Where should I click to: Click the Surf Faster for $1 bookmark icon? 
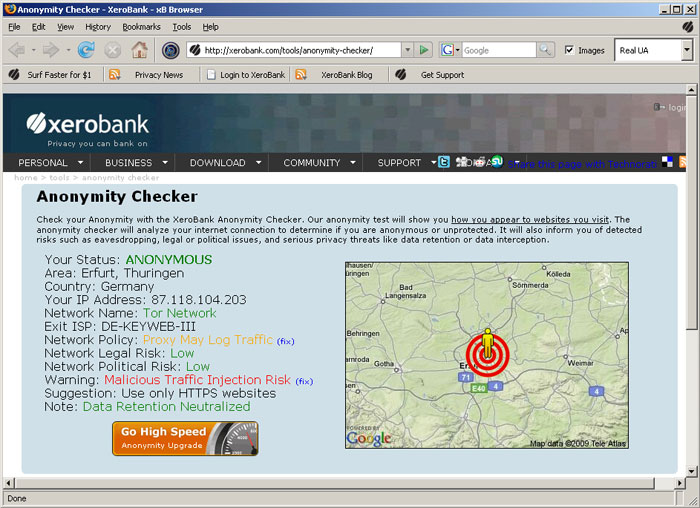pos(14,75)
